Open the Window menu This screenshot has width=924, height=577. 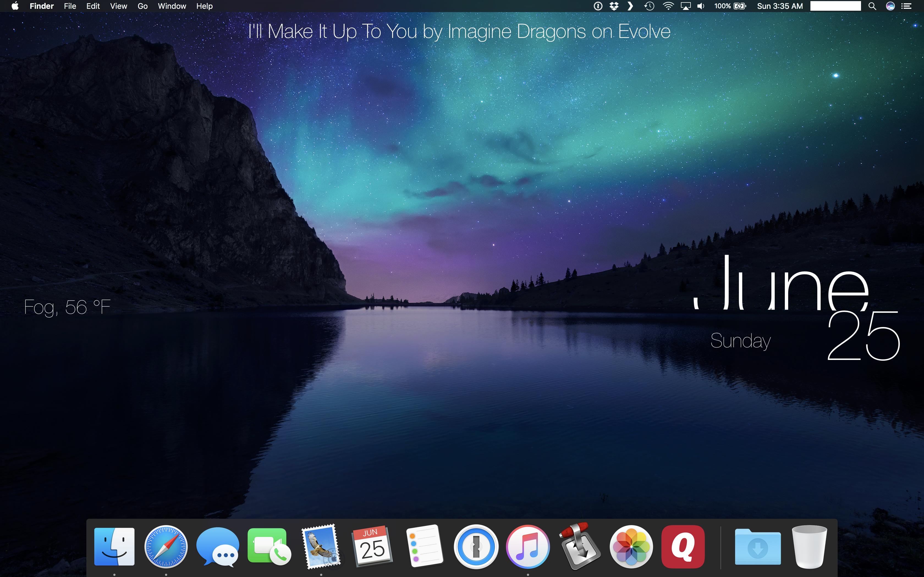172,6
